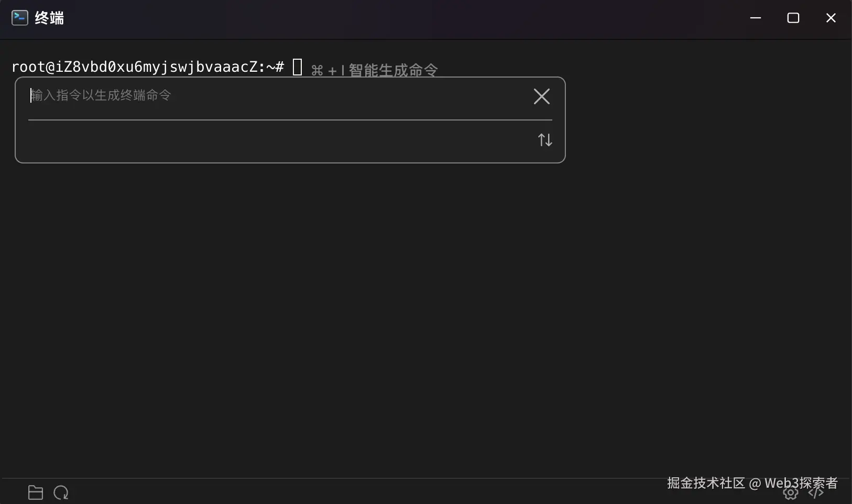
Task: Open the settings gear icon at bottom right
Action: (x=789, y=494)
